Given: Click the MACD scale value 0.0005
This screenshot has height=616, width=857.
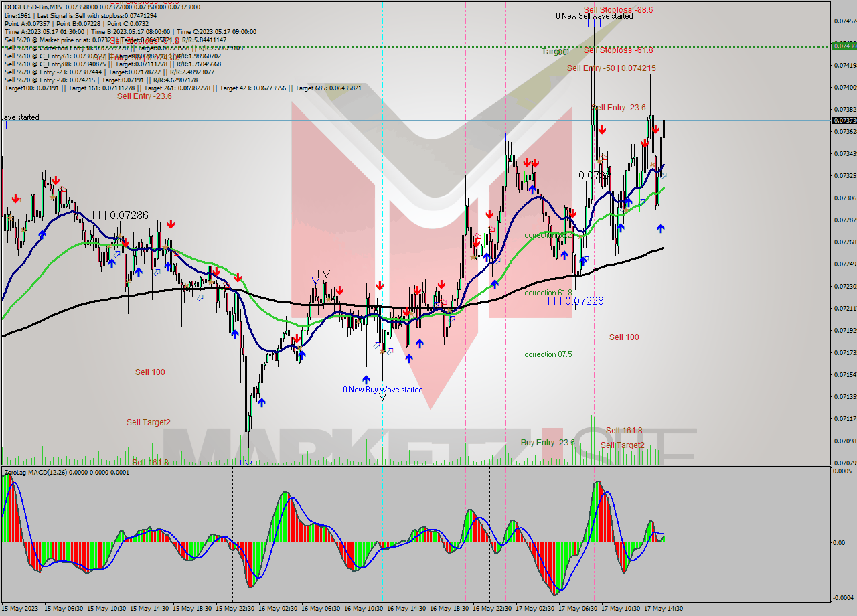Looking at the screenshot, I should click(842, 471).
